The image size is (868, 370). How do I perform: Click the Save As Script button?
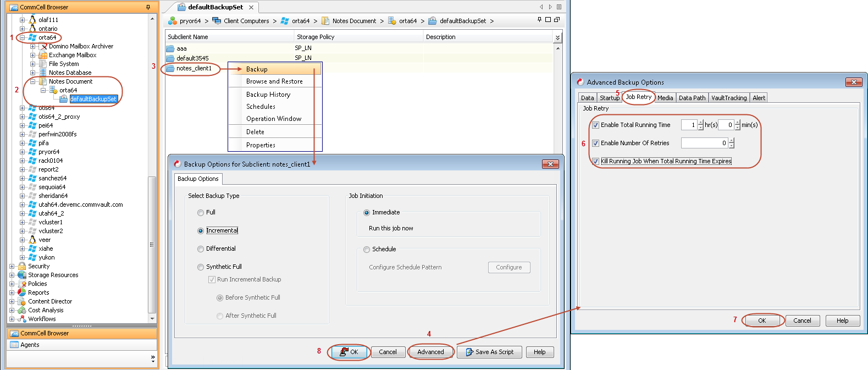pos(489,352)
